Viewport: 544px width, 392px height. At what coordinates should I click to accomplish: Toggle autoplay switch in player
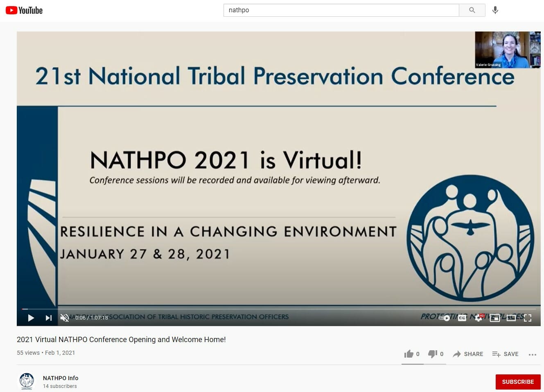pyautogui.click(x=445, y=318)
